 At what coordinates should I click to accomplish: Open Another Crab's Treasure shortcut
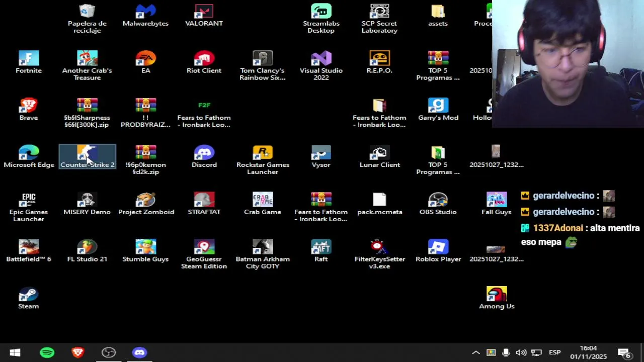click(87, 66)
